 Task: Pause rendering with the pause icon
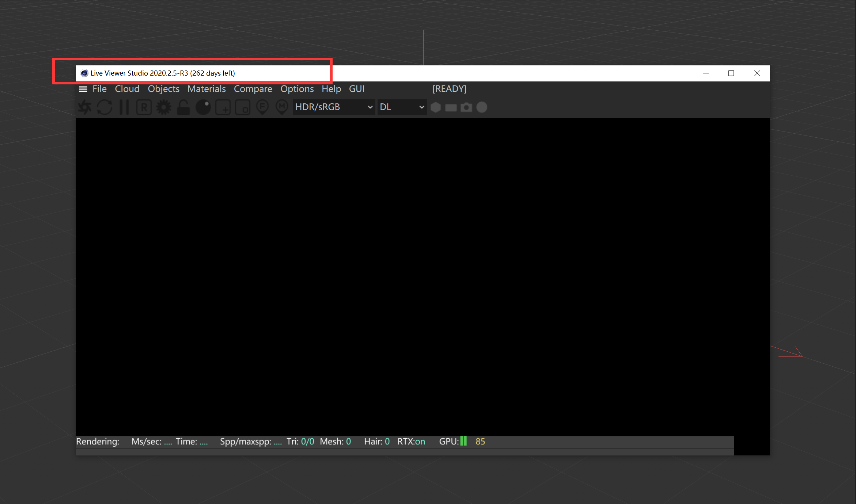click(x=124, y=107)
